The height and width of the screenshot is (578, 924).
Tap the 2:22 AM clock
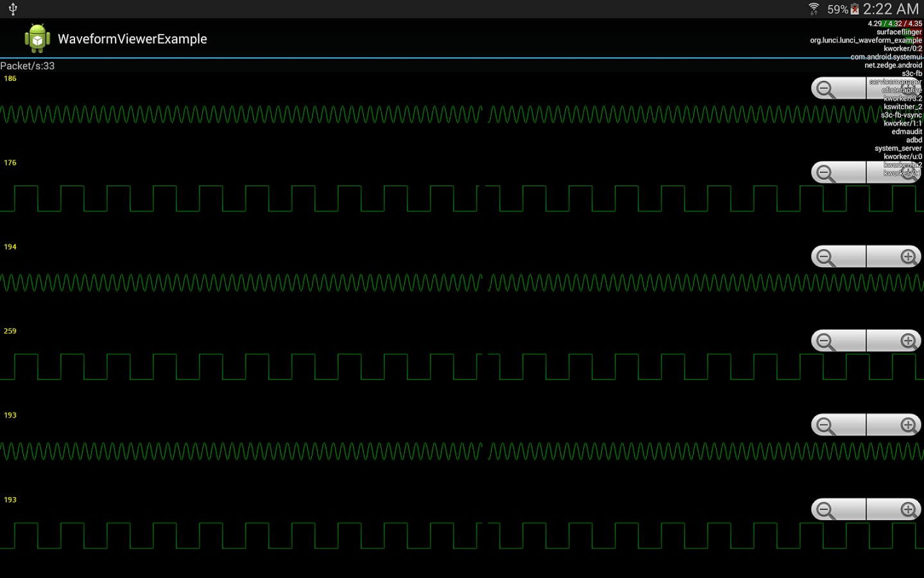[891, 9]
